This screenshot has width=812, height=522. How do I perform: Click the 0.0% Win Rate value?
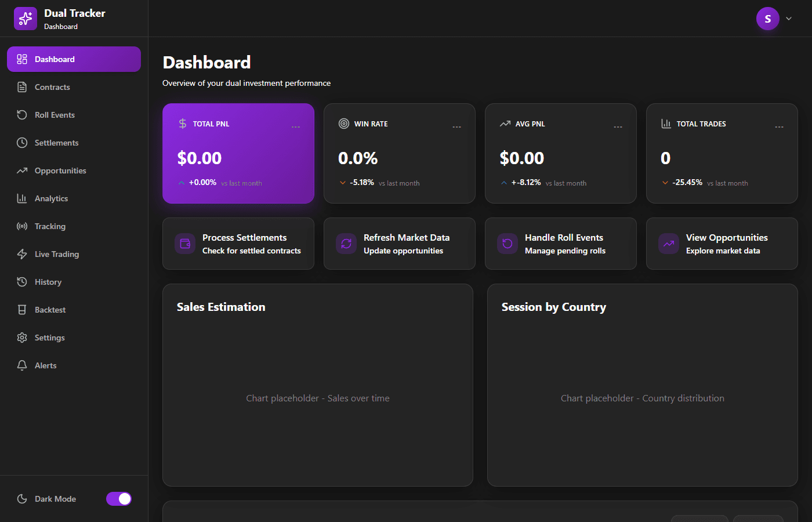(x=358, y=158)
